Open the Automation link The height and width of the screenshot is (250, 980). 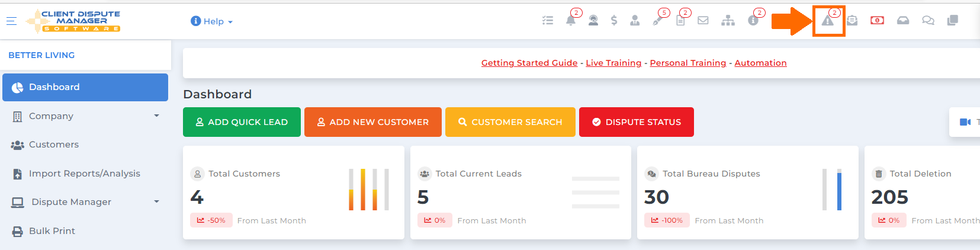coord(761,63)
